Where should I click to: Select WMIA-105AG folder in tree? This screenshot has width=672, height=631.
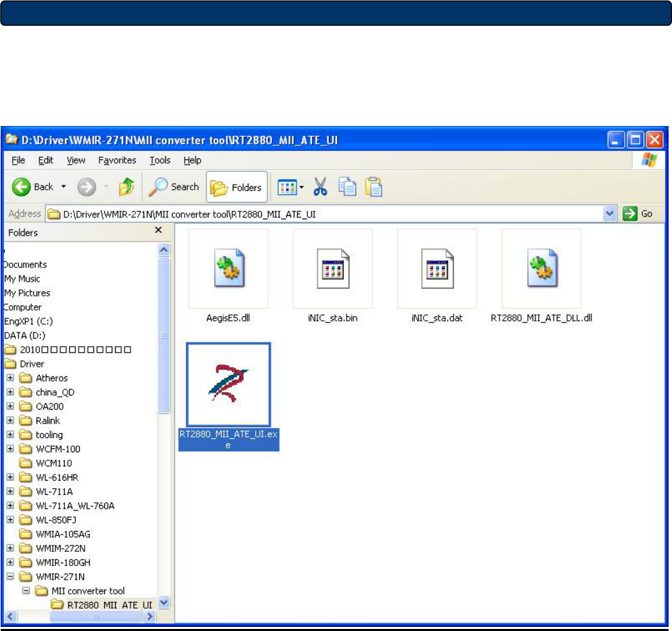(x=63, y=534)
